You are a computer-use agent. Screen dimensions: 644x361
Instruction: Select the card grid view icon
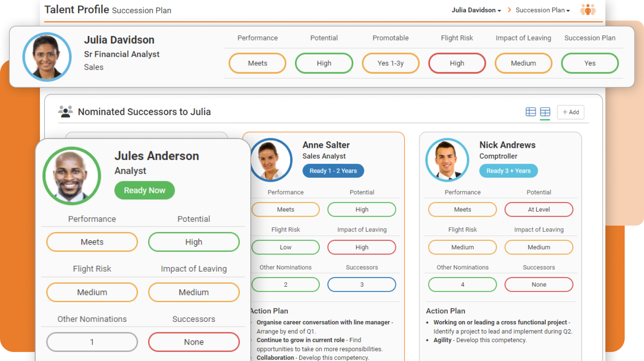point(545,112)
